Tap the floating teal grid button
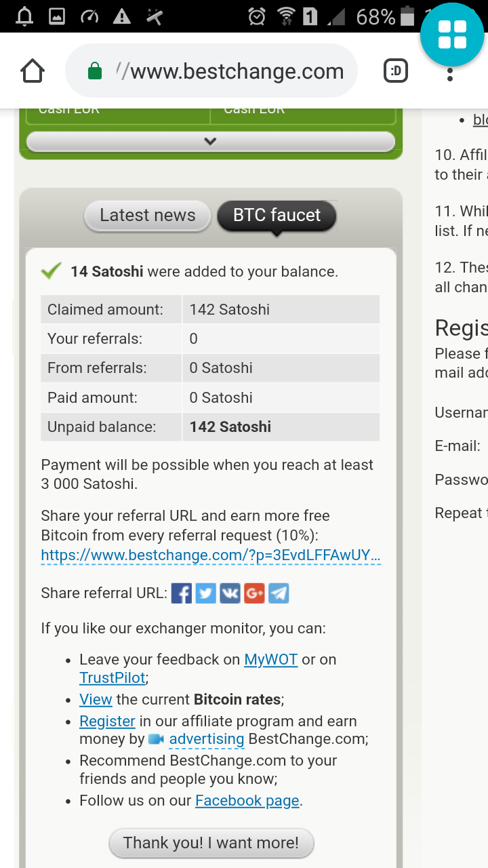Image resolution: width=488 pixels, height=868 pixels. (x=452, y=35)
